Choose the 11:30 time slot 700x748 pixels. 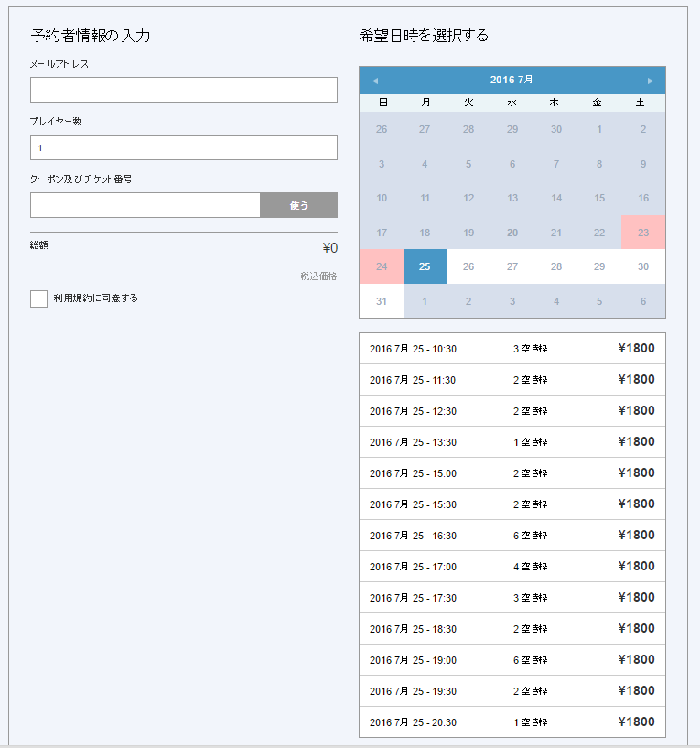click(512, 380)
